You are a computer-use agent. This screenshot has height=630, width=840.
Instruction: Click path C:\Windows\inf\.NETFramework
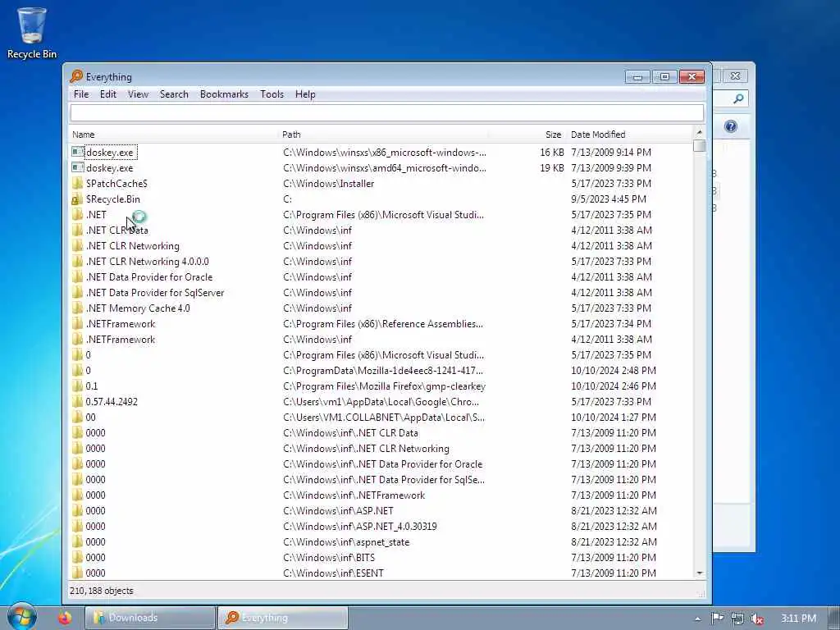(x=354, y=495)
